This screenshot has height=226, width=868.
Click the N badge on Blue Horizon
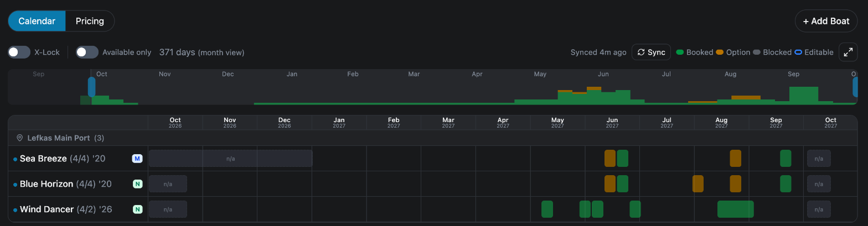[137, 184]
